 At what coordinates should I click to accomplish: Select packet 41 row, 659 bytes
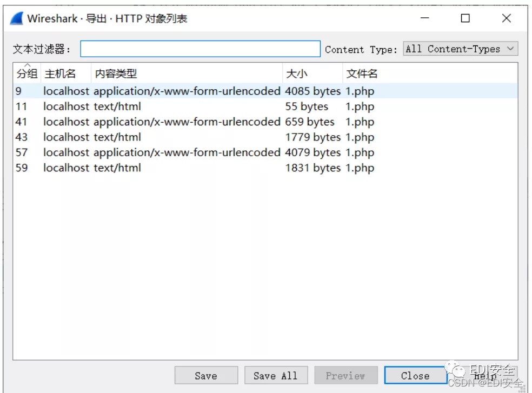(x=265, y=122)
